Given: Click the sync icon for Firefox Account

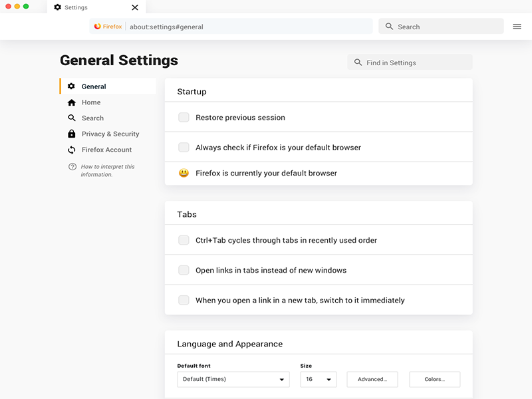Looking at the screenshot, I should pos(72,150).
